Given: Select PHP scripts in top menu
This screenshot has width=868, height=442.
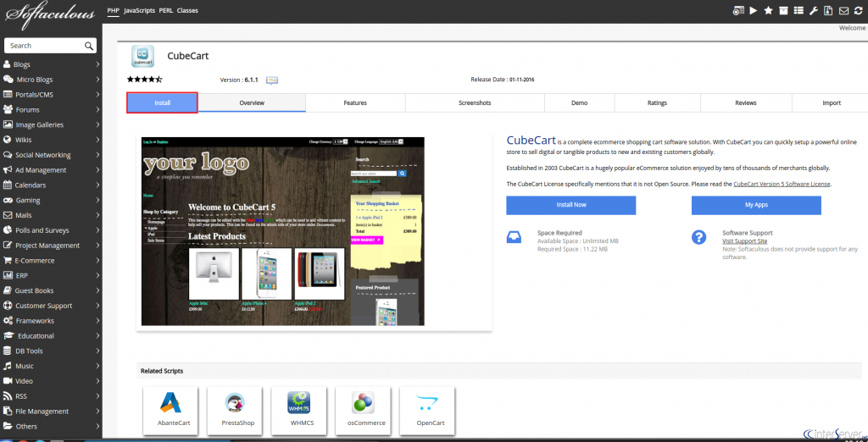Looking at the screenshot, I should (113, 10).
